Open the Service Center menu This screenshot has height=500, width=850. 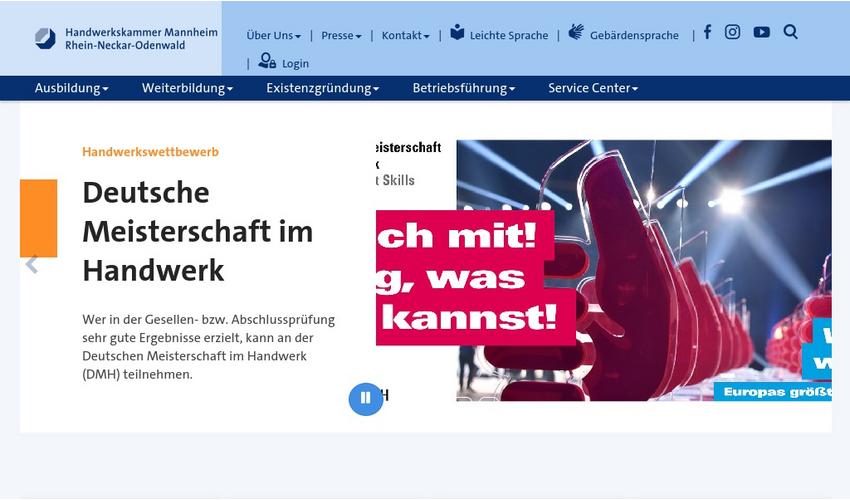[x=592, y=88]
